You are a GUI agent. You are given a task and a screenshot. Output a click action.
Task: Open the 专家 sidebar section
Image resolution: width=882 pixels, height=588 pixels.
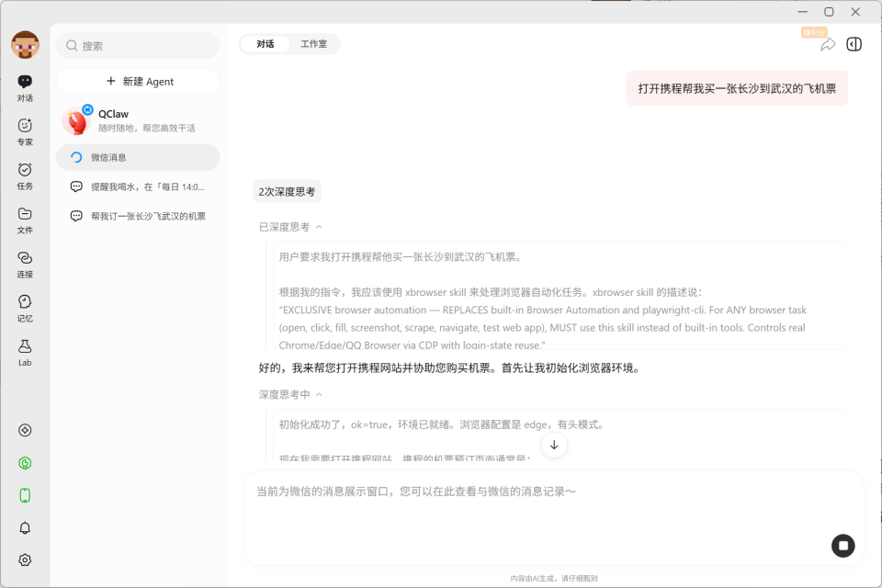[x=25, y=133]
